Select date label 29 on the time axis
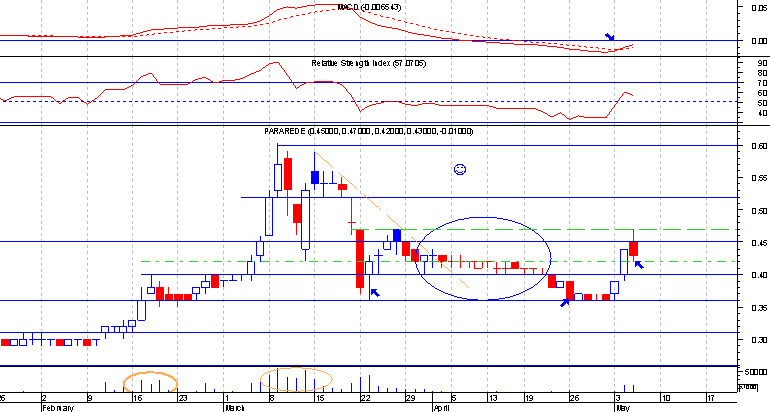The width and height of the screenshot is (770, 412). [410, 398]
